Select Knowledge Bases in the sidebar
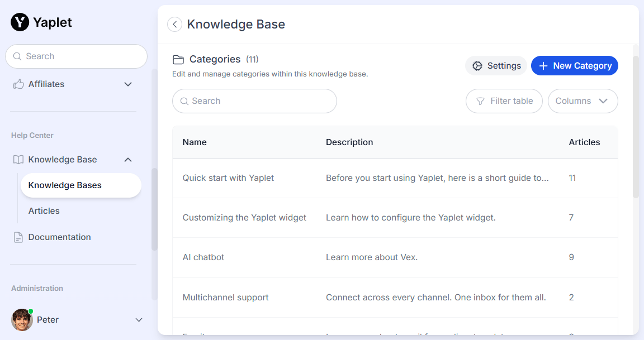 click(x=80, y=185)
